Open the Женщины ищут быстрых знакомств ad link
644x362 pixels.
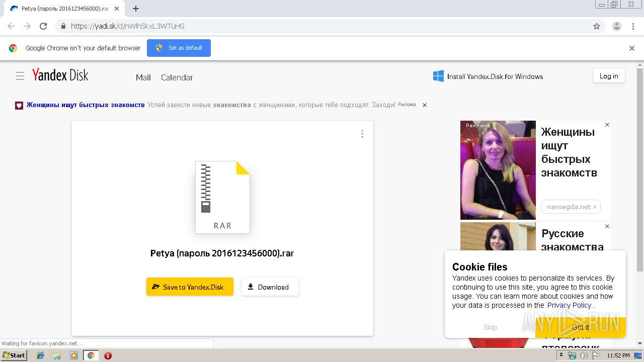click(86, 105)
